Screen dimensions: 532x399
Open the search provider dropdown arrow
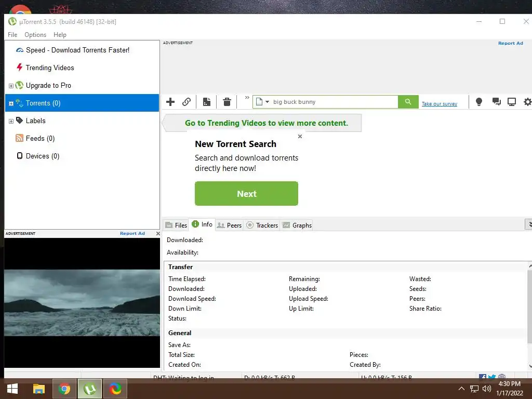(267, 102)
